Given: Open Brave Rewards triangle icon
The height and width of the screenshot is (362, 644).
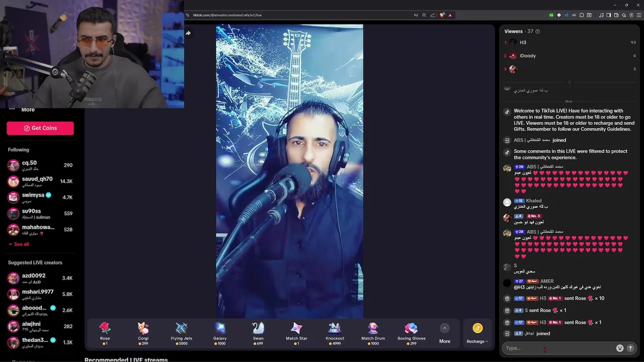Looking at the screenshot, I should pos(450,15).
